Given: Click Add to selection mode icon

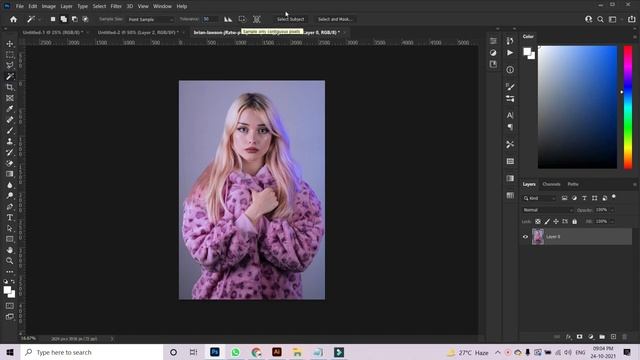Looking at the screenshot, I should coord(64,19).
